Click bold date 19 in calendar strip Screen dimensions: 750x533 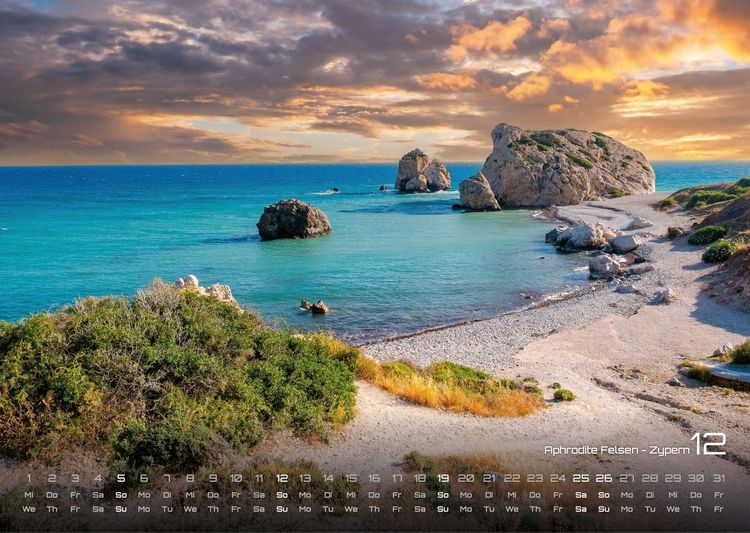(443, 478)
